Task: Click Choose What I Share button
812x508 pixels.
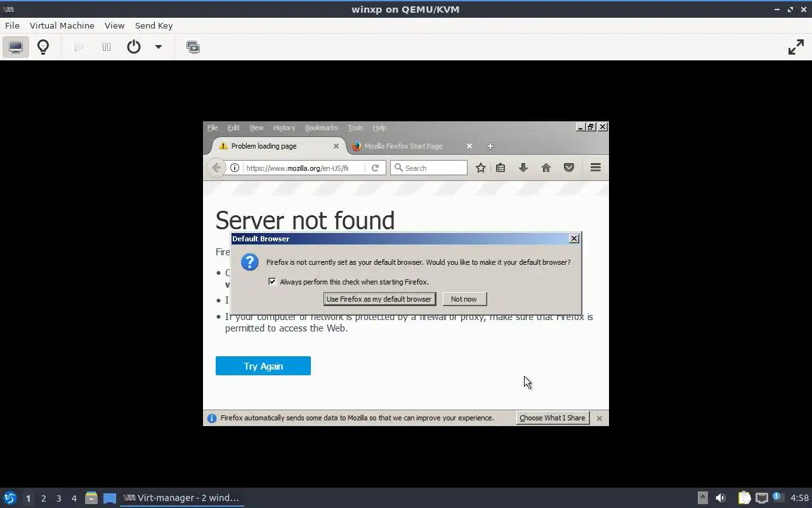Action: (552, 418)
